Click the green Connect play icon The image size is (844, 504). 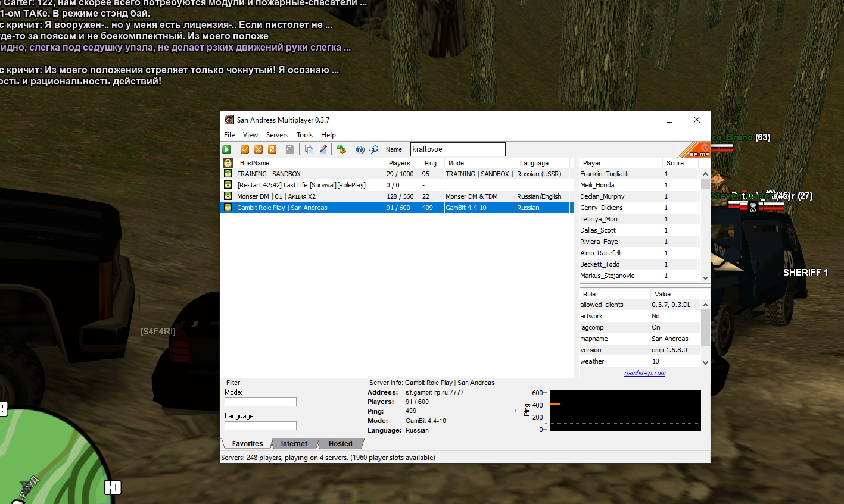point(226,149)
